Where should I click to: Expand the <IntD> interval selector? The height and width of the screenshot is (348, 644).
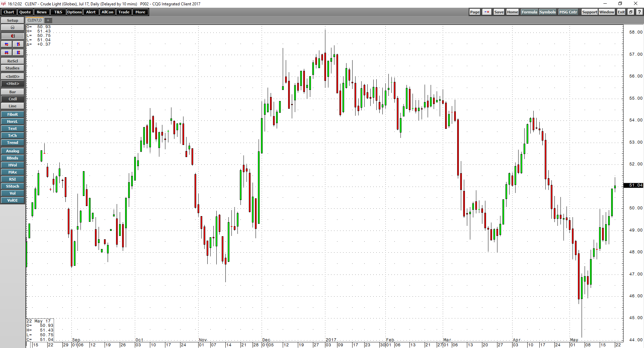tap(12, 76)
